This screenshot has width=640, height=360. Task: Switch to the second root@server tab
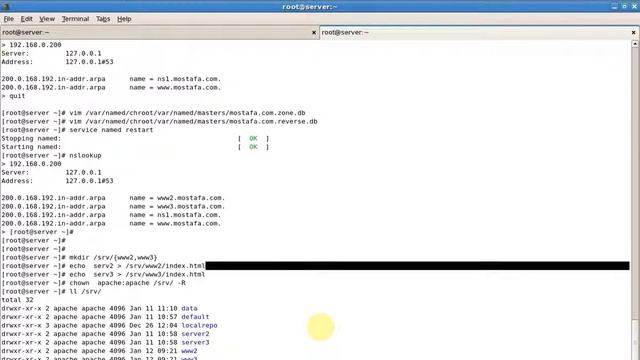479,32
